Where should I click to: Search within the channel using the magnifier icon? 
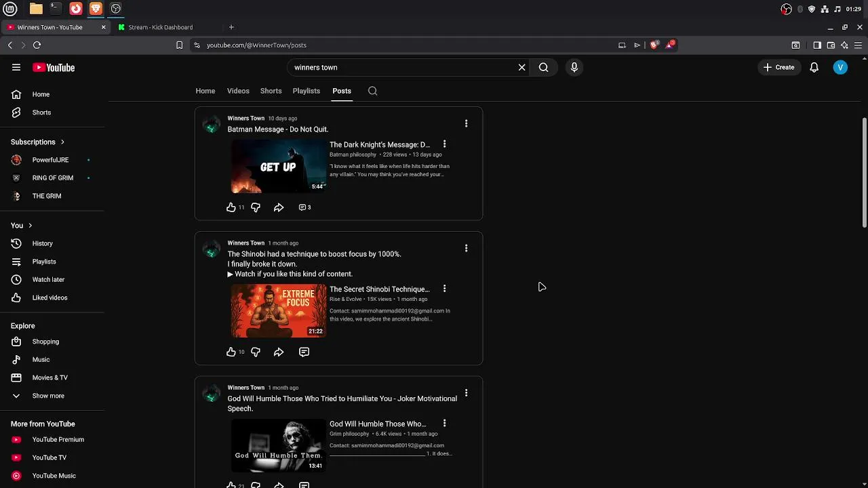tap(372, 91)
